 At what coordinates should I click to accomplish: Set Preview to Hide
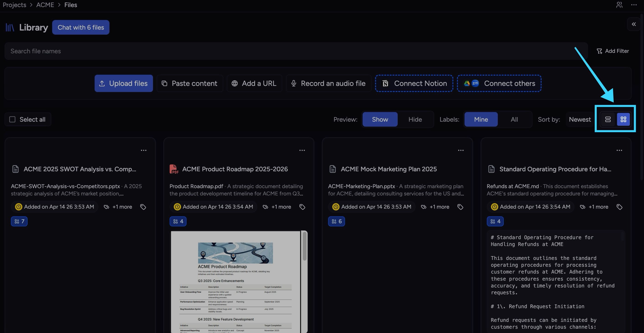(415, 119)
